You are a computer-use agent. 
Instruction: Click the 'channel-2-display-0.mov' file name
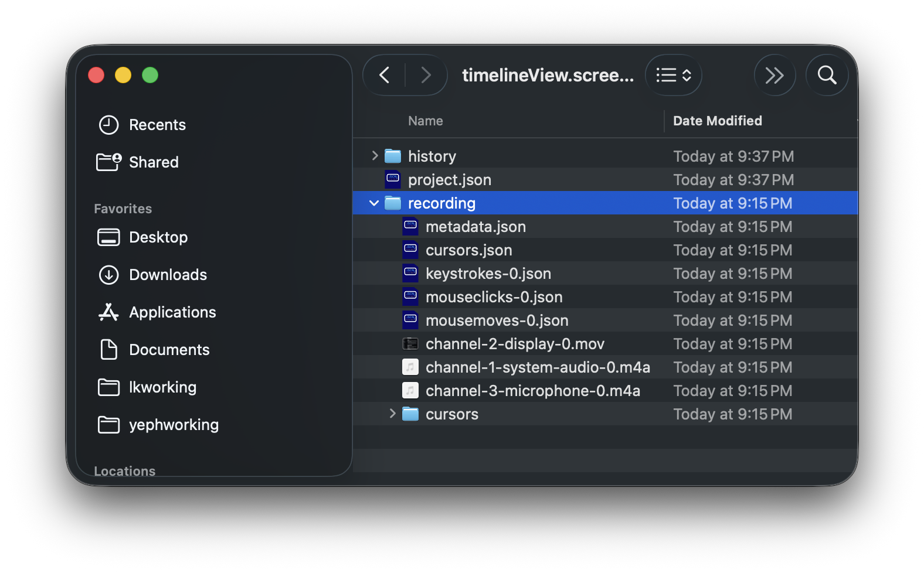click(x=515, y=344)
